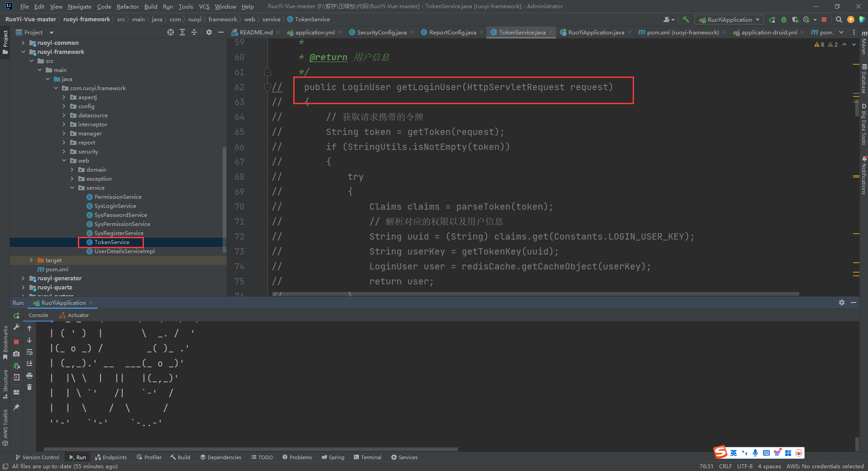Toggle the Bookmarks side panel
The image size is (868, 471).
[x=5, y=343]
